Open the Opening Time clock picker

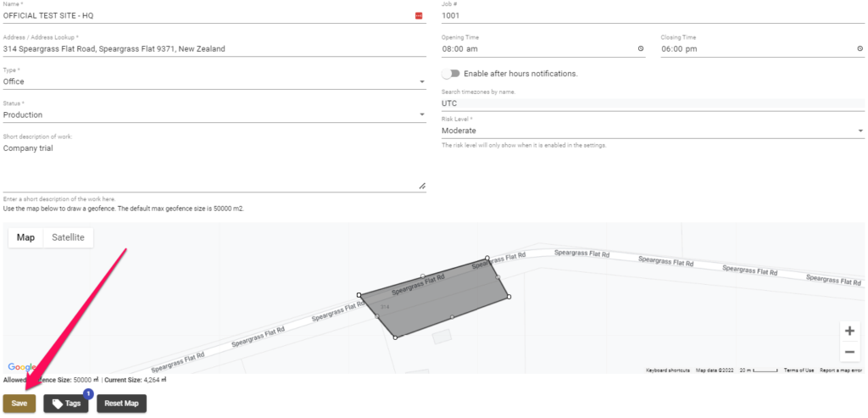click(641, 48)
